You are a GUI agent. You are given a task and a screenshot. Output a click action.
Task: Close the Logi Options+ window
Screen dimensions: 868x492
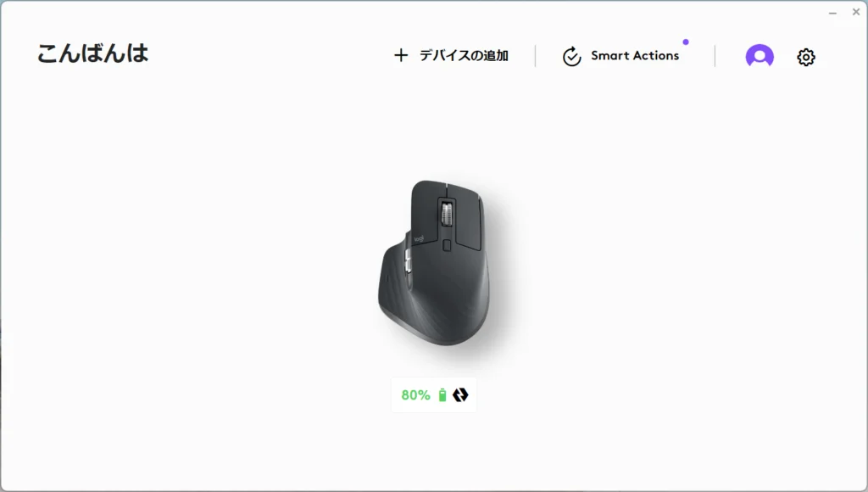[856, 12]
